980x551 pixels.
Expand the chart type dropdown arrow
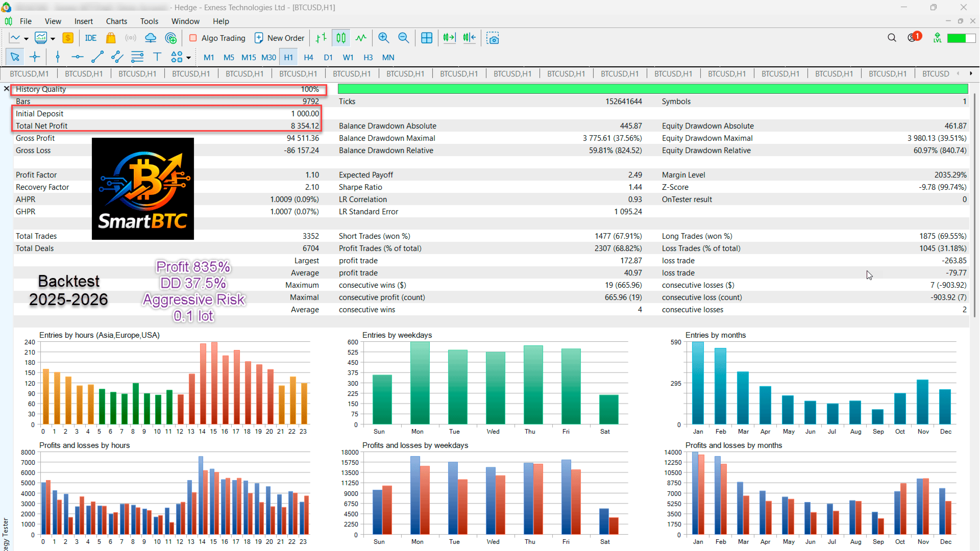[x=26, y=39]
